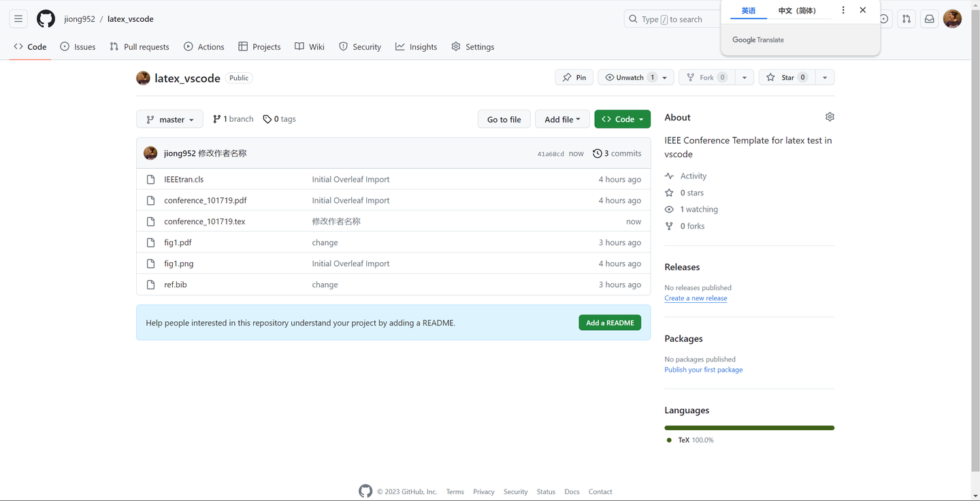Expand the green Code dropdown
This screenshot has width=980, height=501.
tap(622, 118)
